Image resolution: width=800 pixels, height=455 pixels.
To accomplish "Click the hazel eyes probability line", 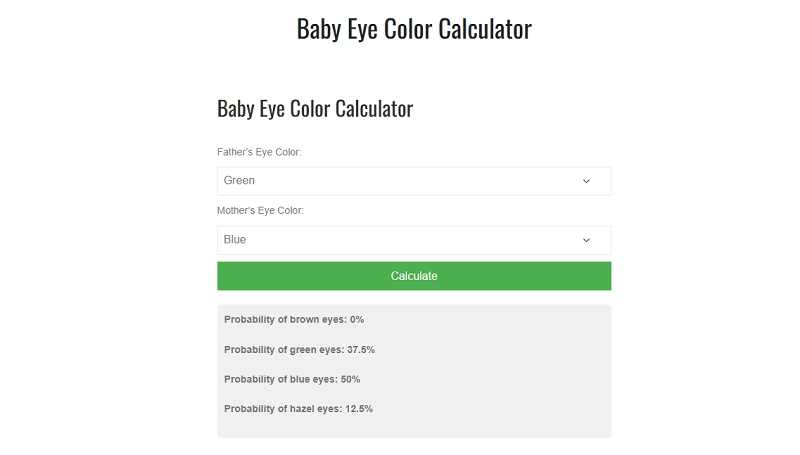I will [x=298, y=409].
